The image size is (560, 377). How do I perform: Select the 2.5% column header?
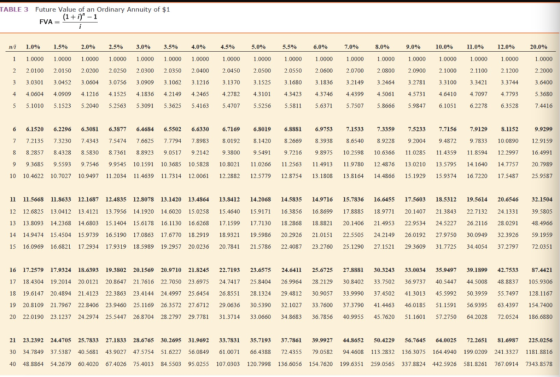pos(116,47)
